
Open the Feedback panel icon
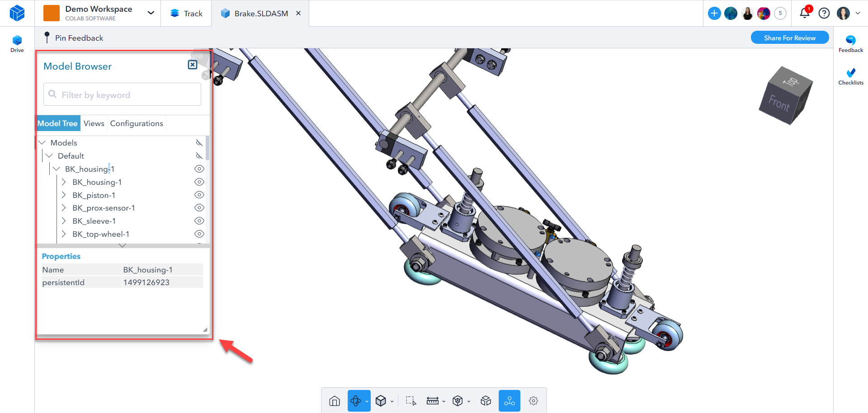tap(851, 44)
